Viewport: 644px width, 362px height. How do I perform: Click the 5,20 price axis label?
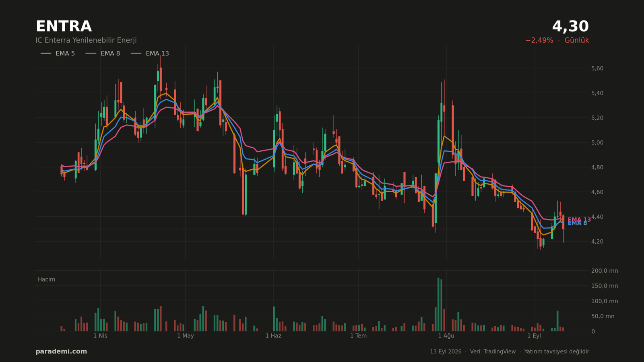597,118
